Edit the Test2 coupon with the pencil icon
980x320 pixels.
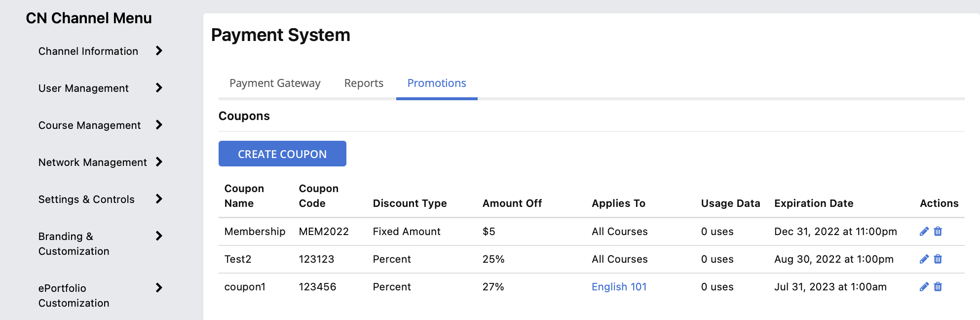pos(924,259)
